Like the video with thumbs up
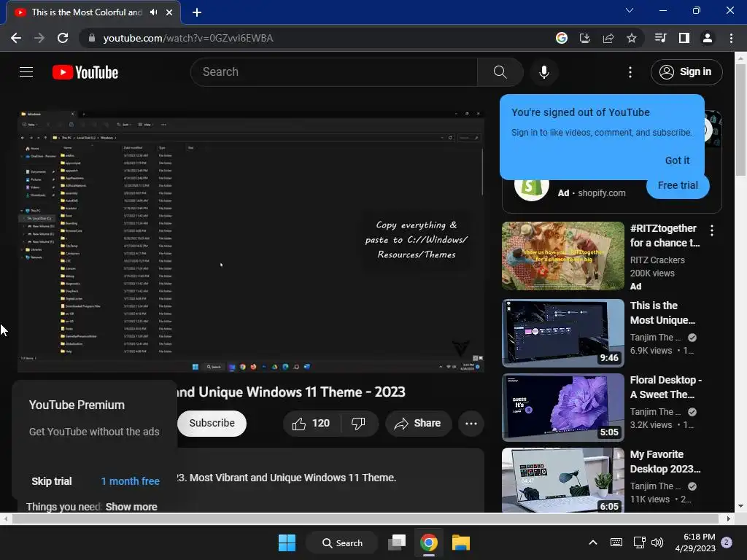747x560 pixels. (311, 424)
